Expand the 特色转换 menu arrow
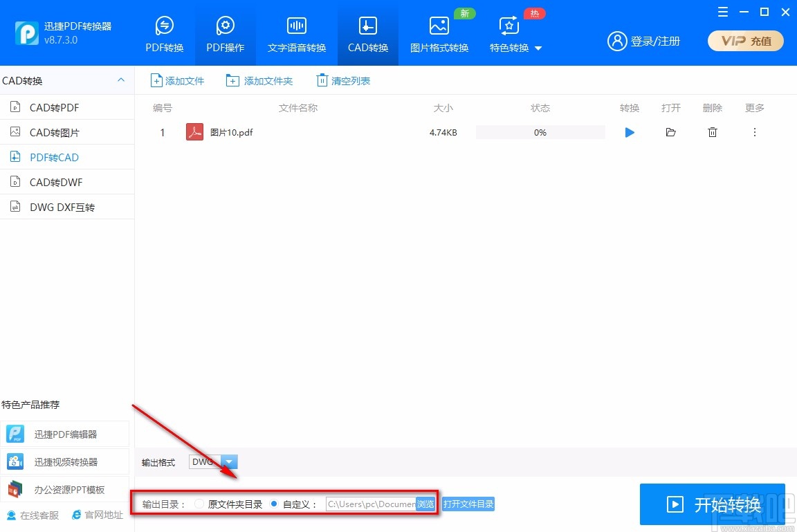Screen dimensions: 797x532 click(x=538, y=48)
